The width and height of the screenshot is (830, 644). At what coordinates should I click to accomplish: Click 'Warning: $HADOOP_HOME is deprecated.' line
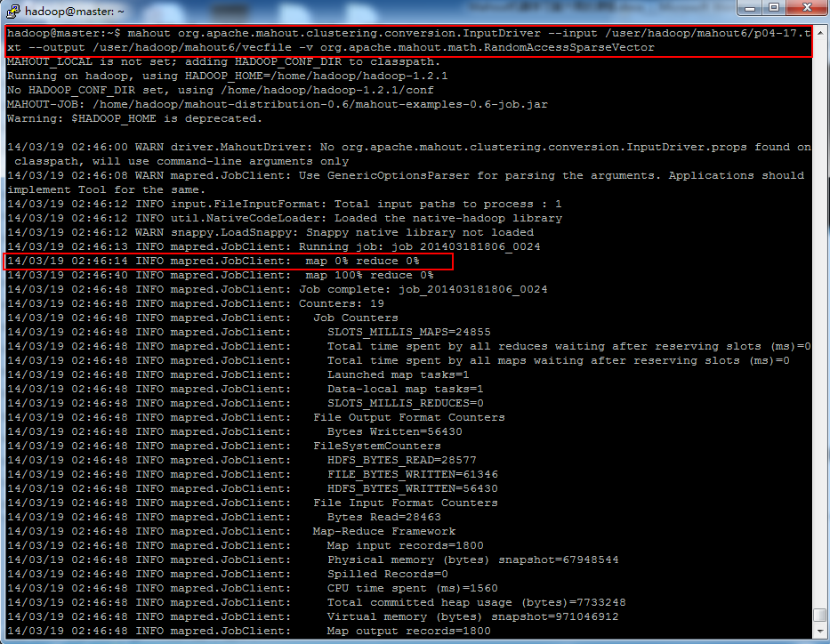134,119
